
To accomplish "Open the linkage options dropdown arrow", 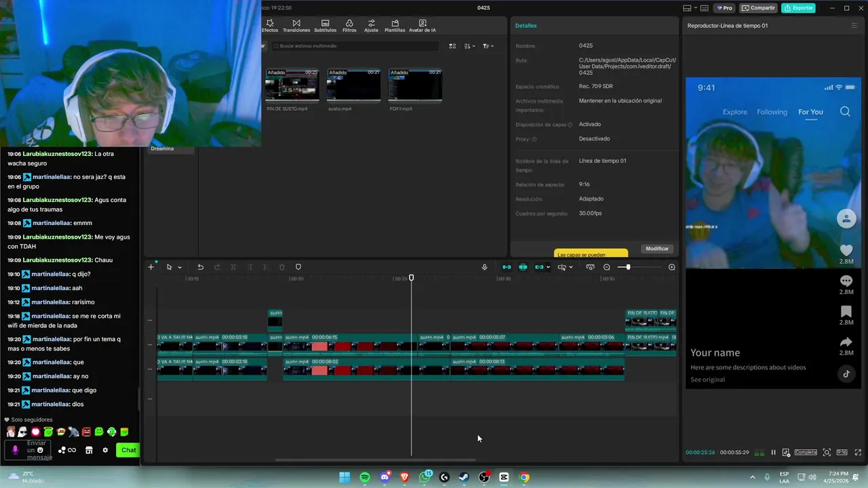I will [548, 267].
